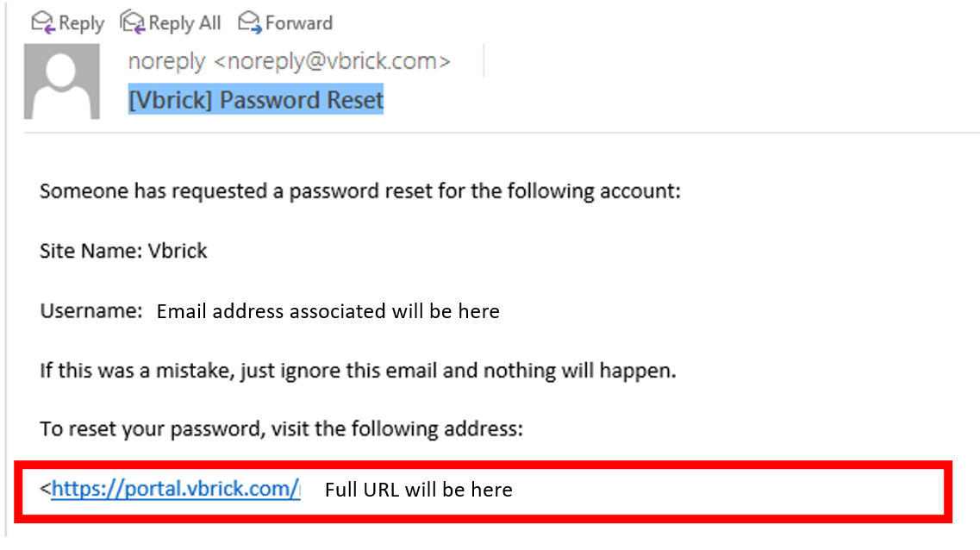Click the Forward envelope icon
Viewport: 980px width, 550px height.
[x=249, y=22]
